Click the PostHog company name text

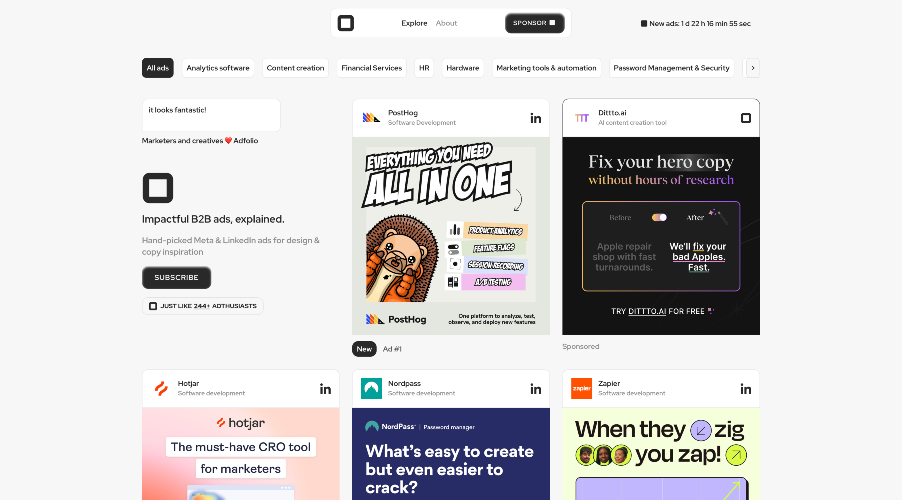pos(403,113)
